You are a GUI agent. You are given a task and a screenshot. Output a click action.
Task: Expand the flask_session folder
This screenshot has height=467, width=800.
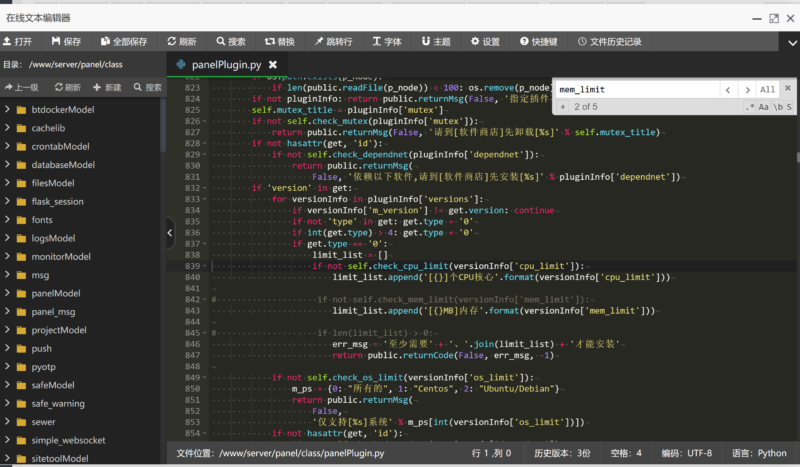(57, 201)
